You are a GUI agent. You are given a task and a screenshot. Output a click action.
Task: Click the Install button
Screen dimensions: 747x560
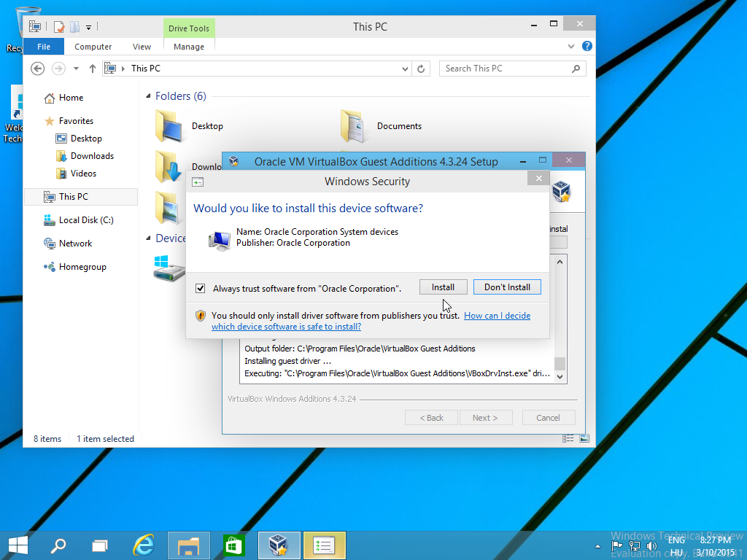pos(443,287)
